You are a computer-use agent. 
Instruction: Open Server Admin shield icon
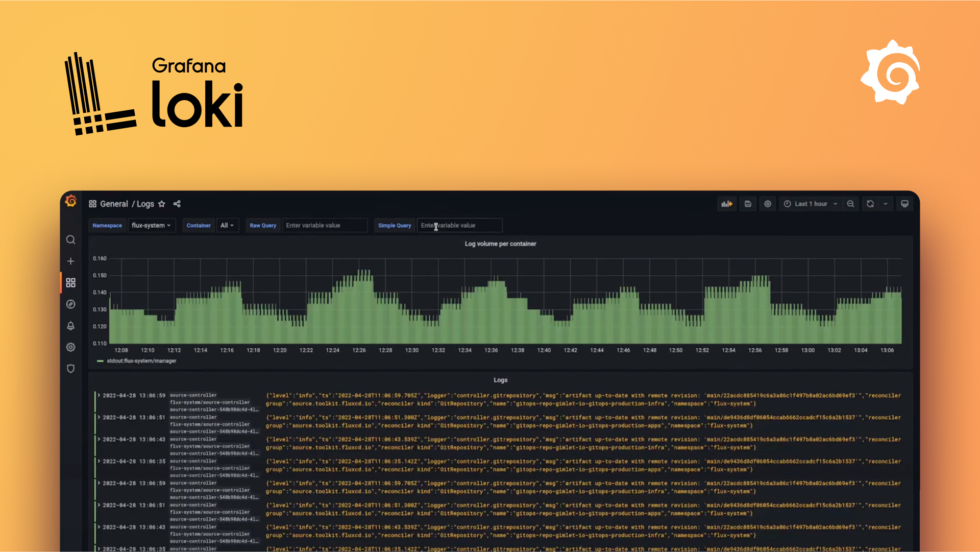tap(70, 369)
